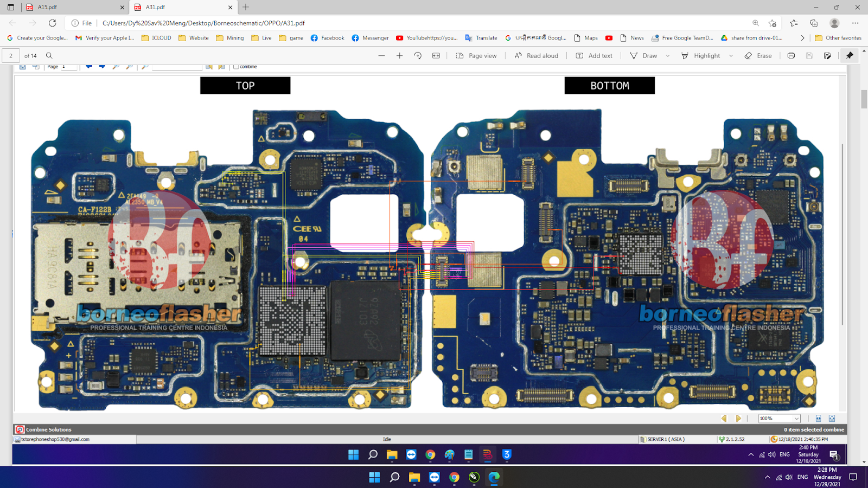868x488 pixels.
Task: Select the Erase tool
Action: click(758, 55)
